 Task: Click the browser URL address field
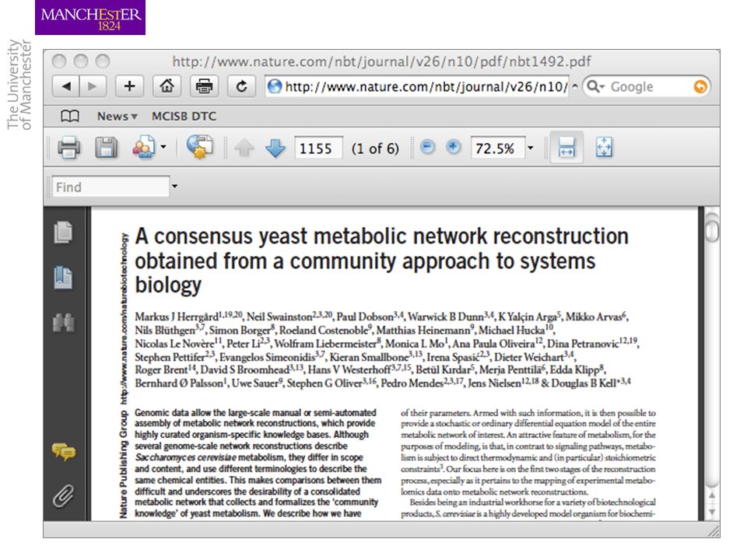pos(417,86)
